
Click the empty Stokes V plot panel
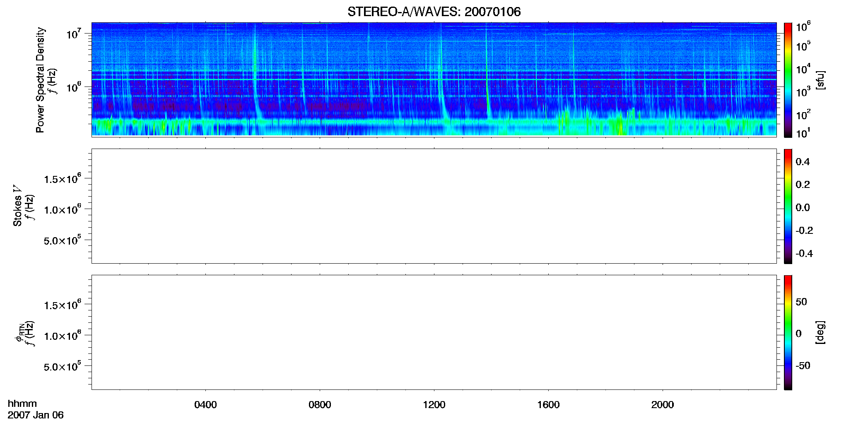point(434,206)
